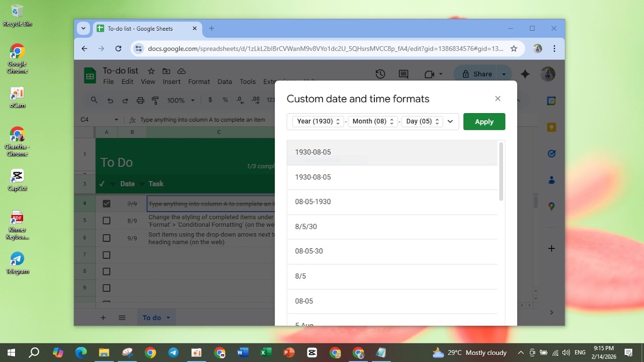Open the Edit menu

pos(127,81)
